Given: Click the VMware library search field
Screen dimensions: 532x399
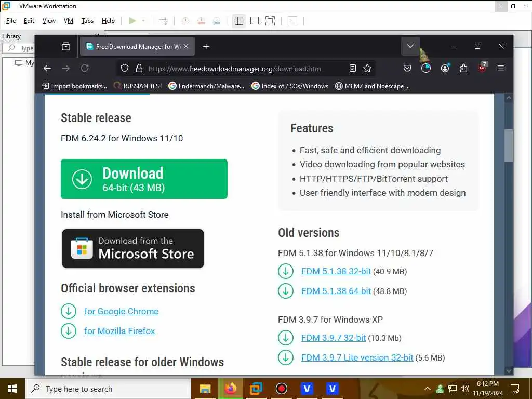Looking at the screenshot, I should tap(19, 48).
